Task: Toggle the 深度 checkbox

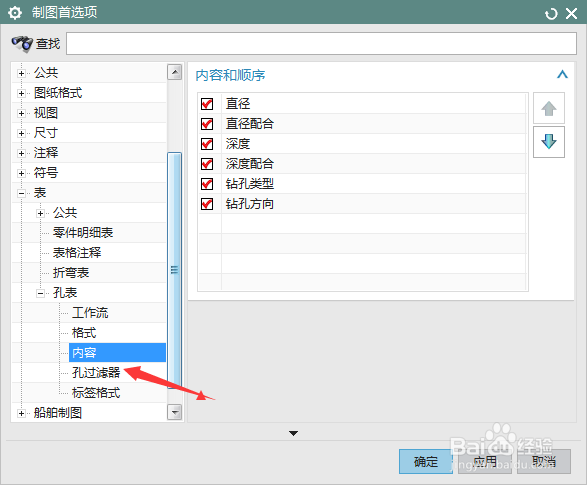Action: pyautogui.click(x=207, y=144)
